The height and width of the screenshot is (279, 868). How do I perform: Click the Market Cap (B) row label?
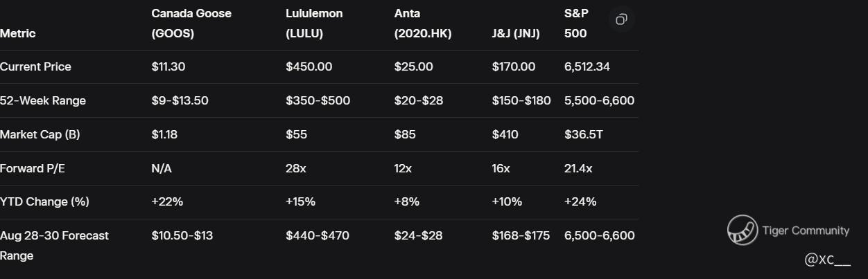[40, 134]
